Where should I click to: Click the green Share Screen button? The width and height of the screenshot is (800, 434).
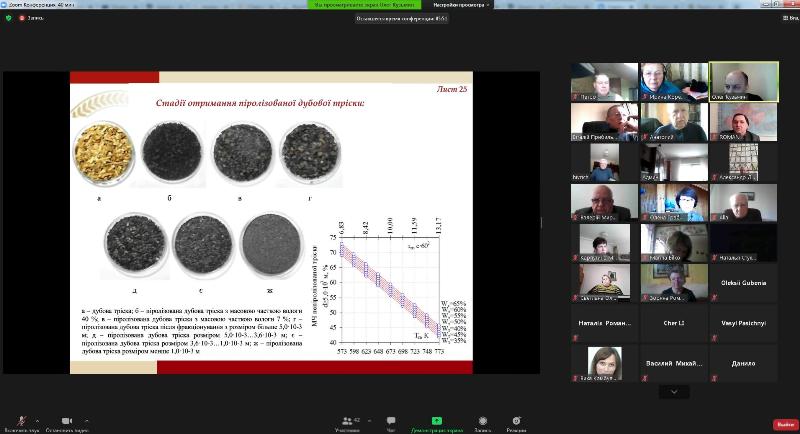[436, 422]
